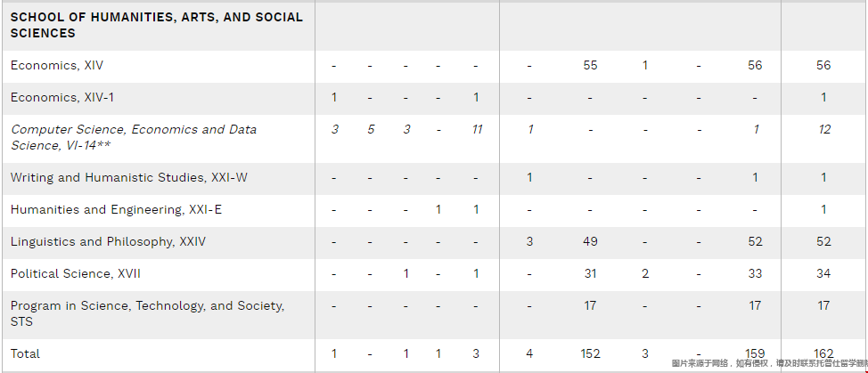The height and width of the screenshot is (373, 868).
Task: Click Linguistics and Philosophy, XXIV label
Action: tap(108, 241)
